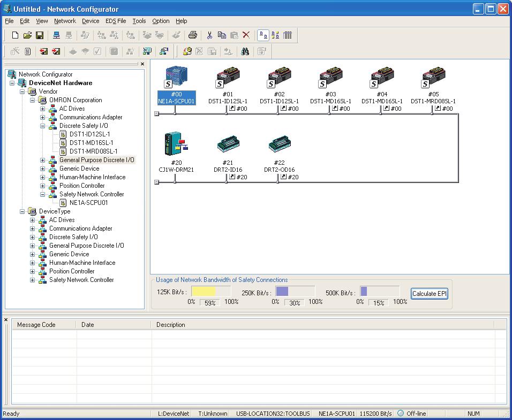Click the 125K Bit/s bandwidth bar
The image size is (512, 420).
pos(211,291)
